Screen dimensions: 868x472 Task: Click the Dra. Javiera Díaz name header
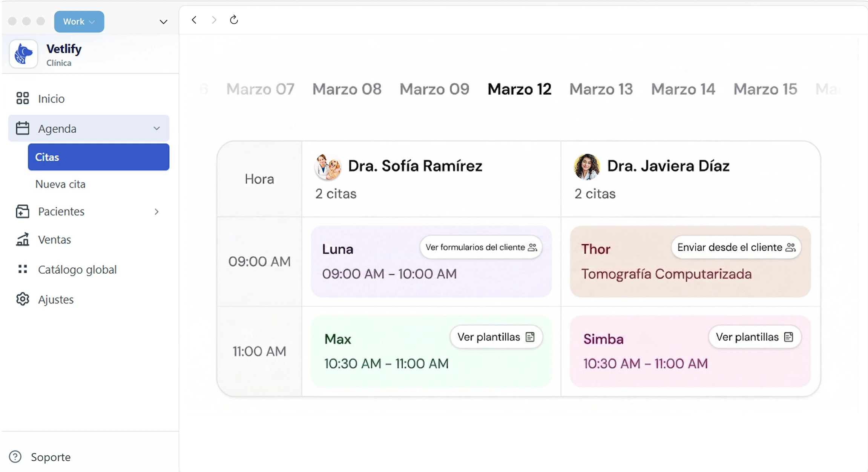click(668, 166)
